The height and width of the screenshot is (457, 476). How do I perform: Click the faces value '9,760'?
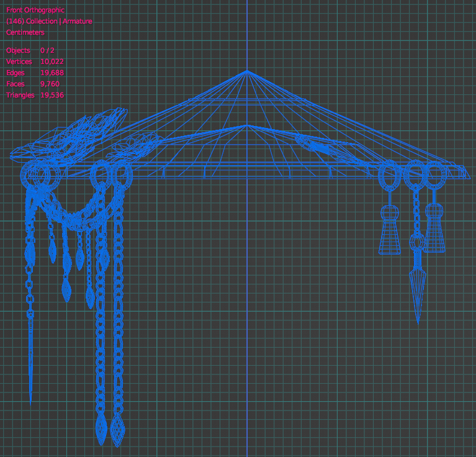[50, 84]
